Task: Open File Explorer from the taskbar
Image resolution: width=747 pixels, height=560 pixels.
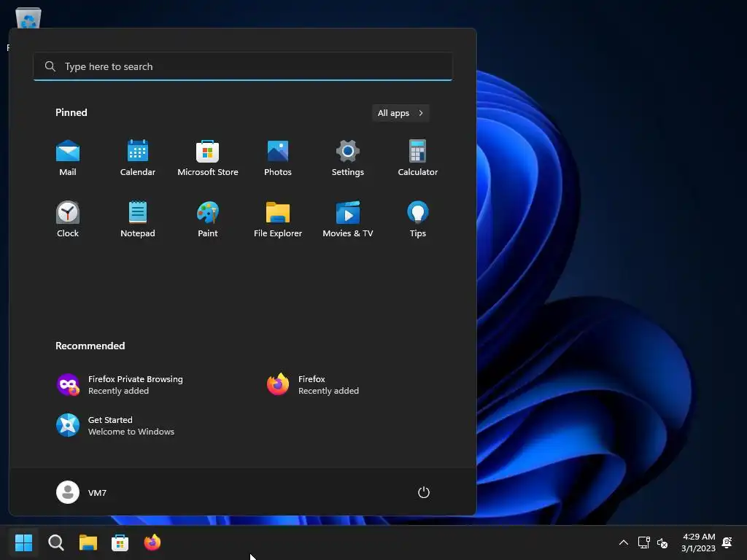Action: click(88, 542)
